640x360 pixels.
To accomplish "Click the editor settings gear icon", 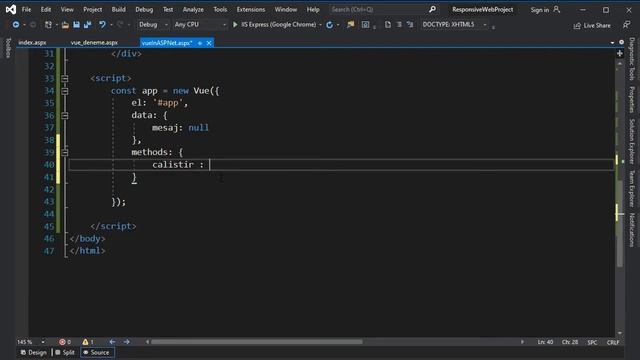I will click(x=621, y=42).
